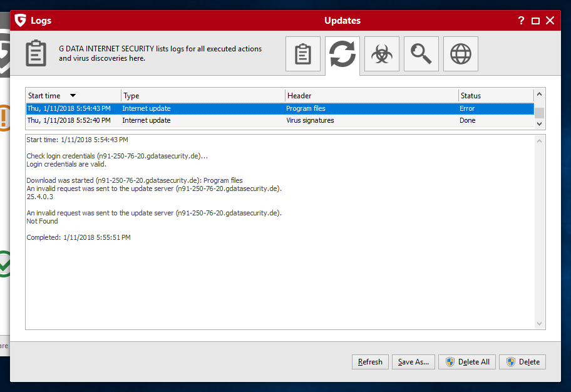Viewport: 571px width, 392px height.
Task: Click 'Completed: 1/11/2018 5:55:51 PM' line
Action: pos(78,237)
